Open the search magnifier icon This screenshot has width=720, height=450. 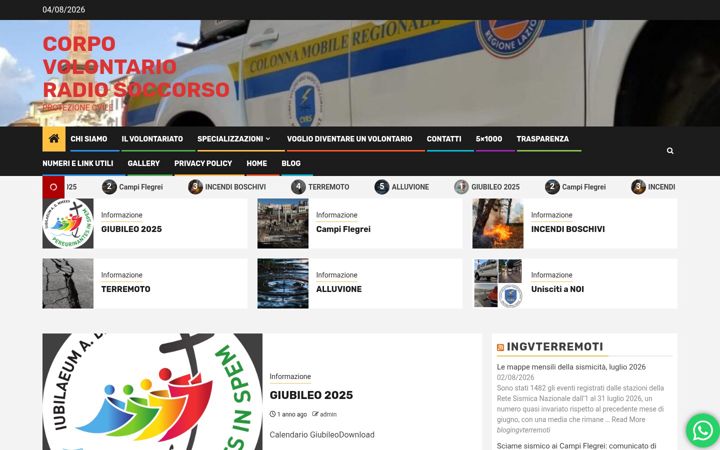coord(670,151)
